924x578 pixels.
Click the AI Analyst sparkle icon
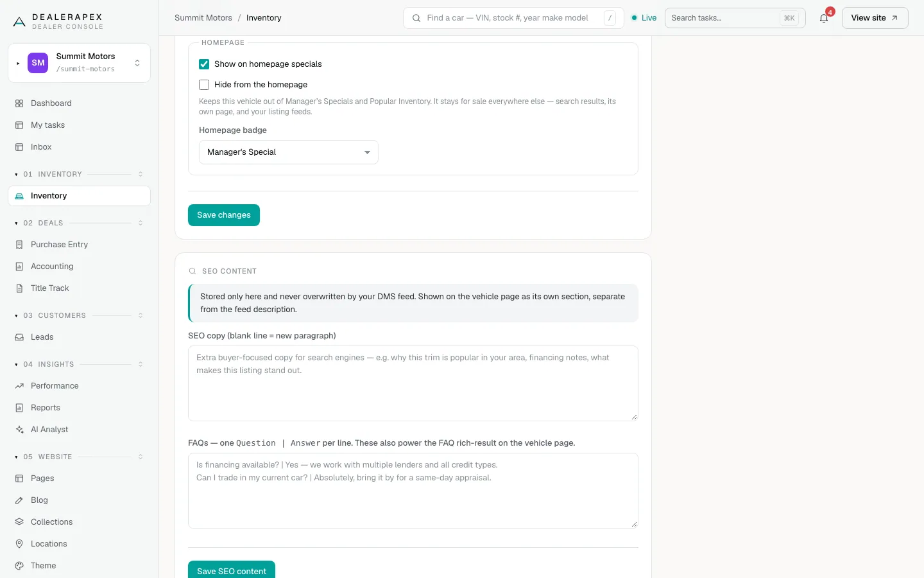(x=19, y=430)
